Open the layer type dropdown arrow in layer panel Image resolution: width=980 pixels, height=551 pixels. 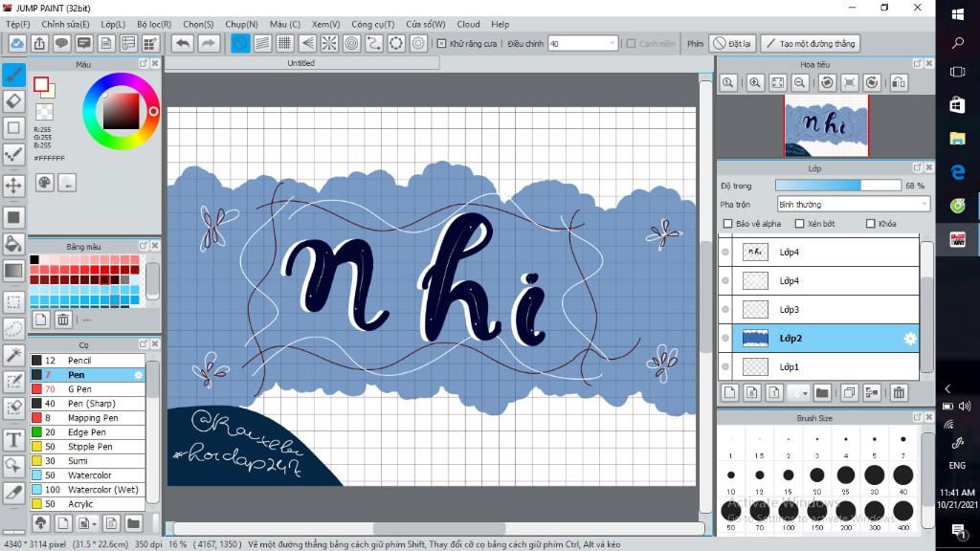click(804, 393)
